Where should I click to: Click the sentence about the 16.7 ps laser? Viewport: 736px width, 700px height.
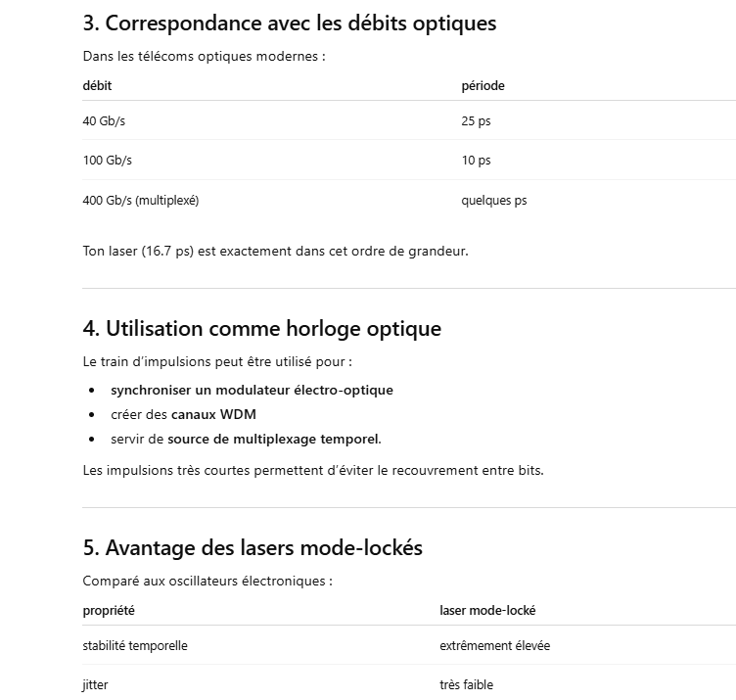(x=275, y=251)
